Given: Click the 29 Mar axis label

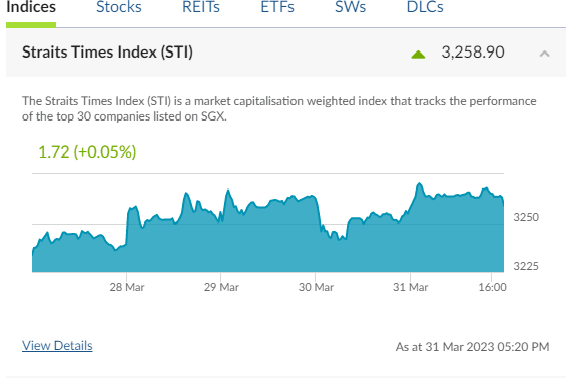Looking at the screenshot, I should [x=221, y=287].
